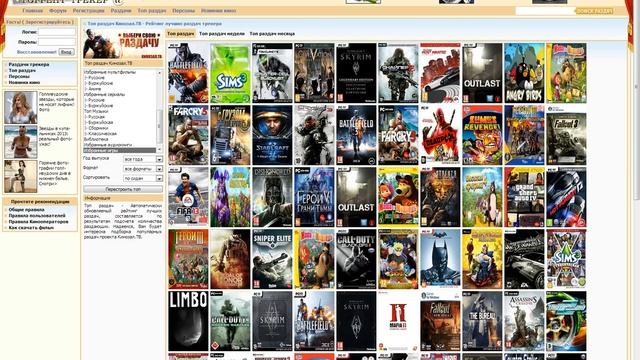Open the Как скачать фильм link
This screenshot has height=360, width=640.
click(x=31, y=228)
